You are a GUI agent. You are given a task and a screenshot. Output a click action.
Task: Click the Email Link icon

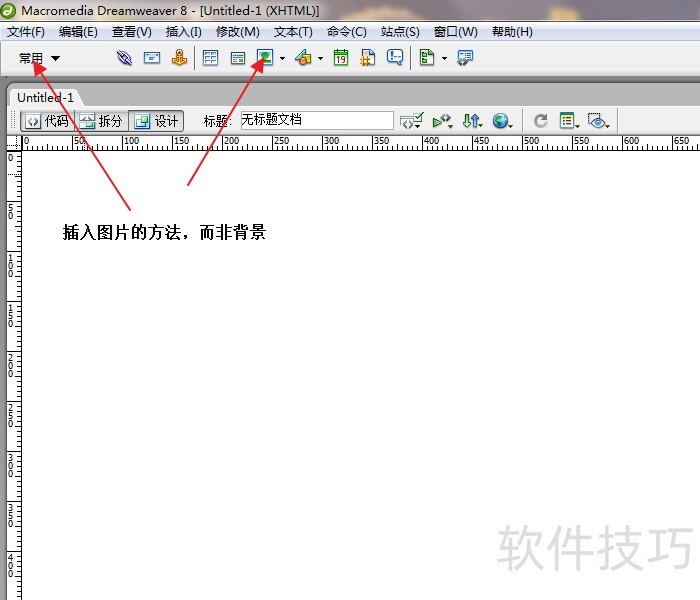pos(152,58)
